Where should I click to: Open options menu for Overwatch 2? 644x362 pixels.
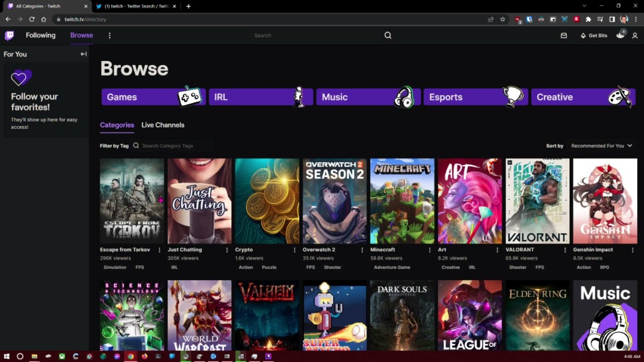[362, 250]
